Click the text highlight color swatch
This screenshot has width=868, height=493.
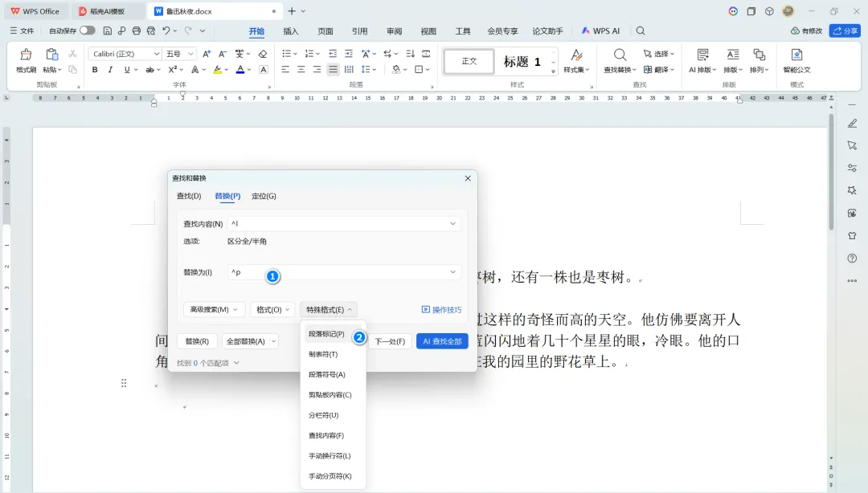tap(217, 70)
